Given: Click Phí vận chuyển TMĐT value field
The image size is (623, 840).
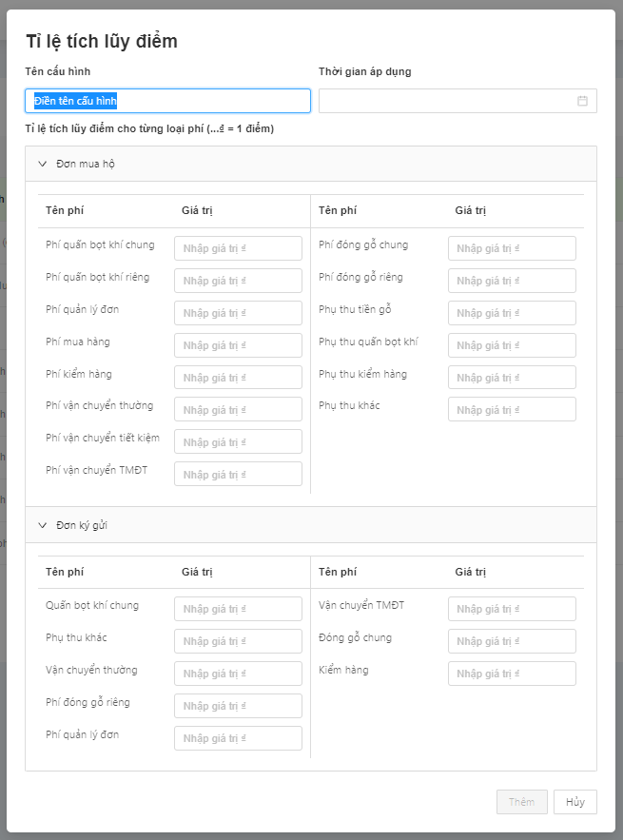Looking at the screenshot, I should pos(238,475).
